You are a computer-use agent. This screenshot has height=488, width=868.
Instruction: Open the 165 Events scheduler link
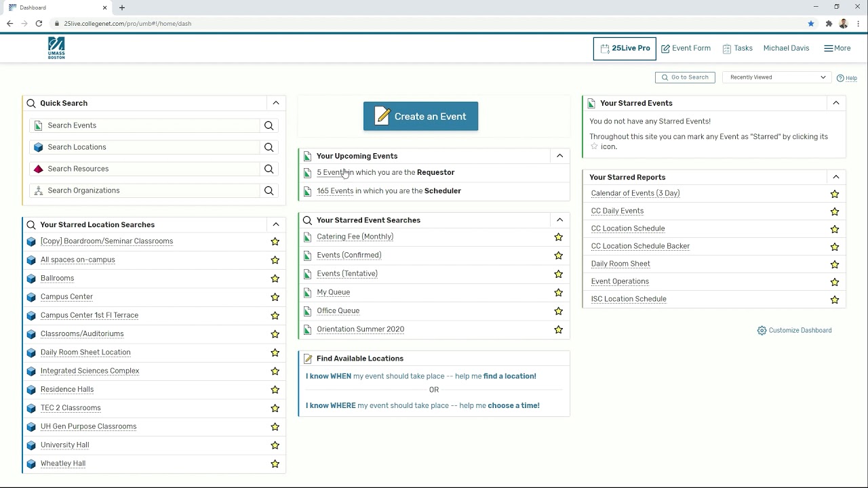(335, 191)
